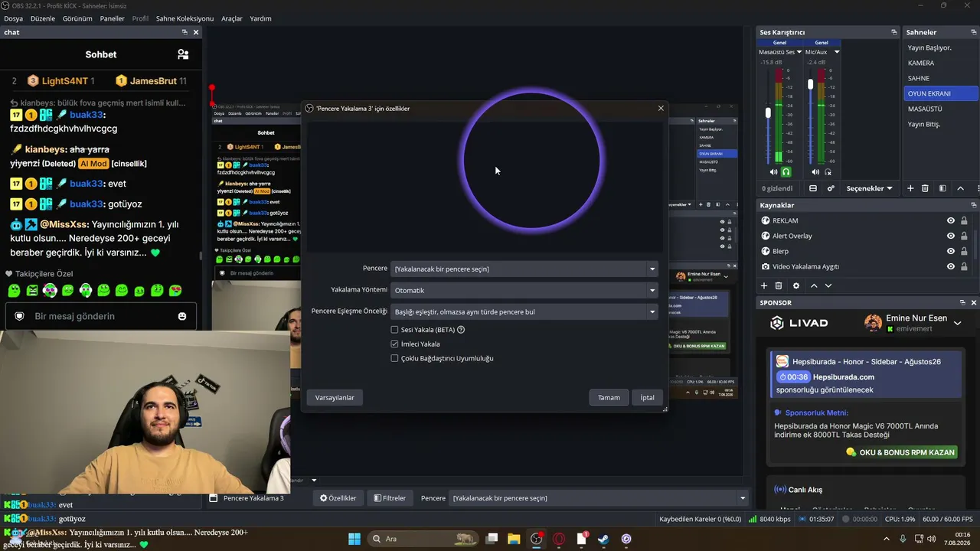The width and height of the screenshot is (980, 551).
Task: Open the emoji picker in chat input
Action: [x=182, y=316]
